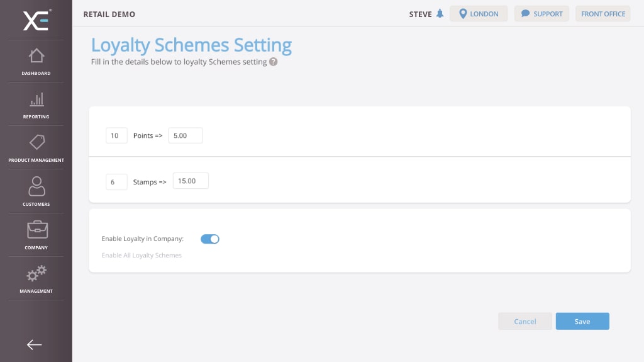Click the 'Points =>' label
This screenshot has height=362, width=644.
148,135
